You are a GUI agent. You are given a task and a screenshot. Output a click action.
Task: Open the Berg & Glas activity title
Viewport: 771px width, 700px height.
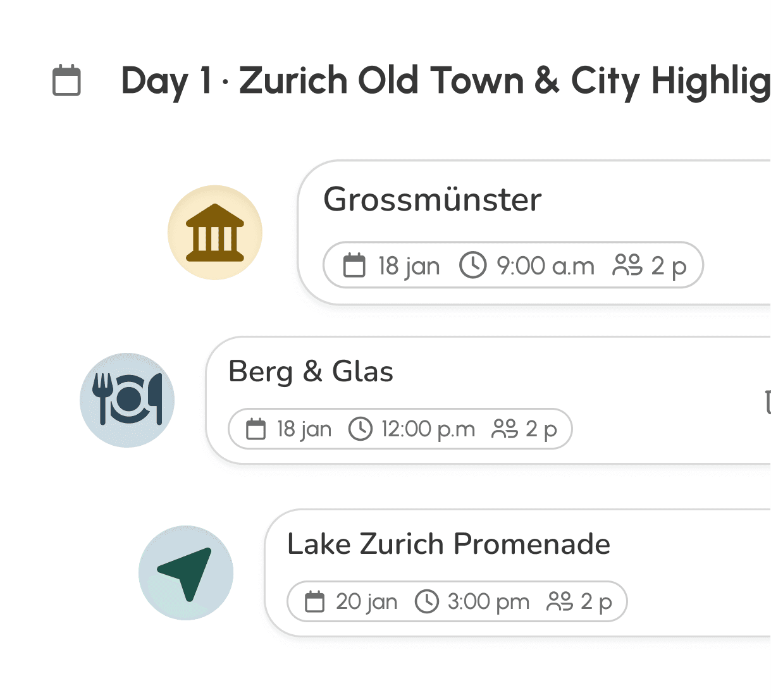coord(311,371)
